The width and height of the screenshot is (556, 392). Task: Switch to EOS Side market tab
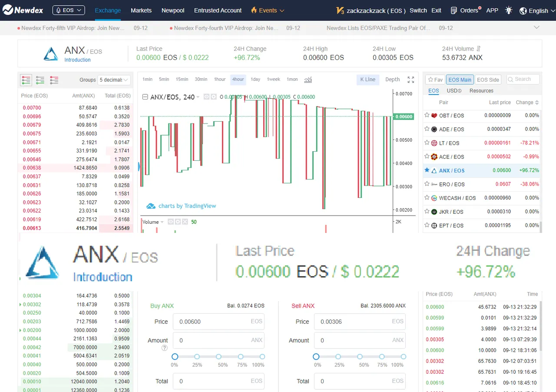488,80
